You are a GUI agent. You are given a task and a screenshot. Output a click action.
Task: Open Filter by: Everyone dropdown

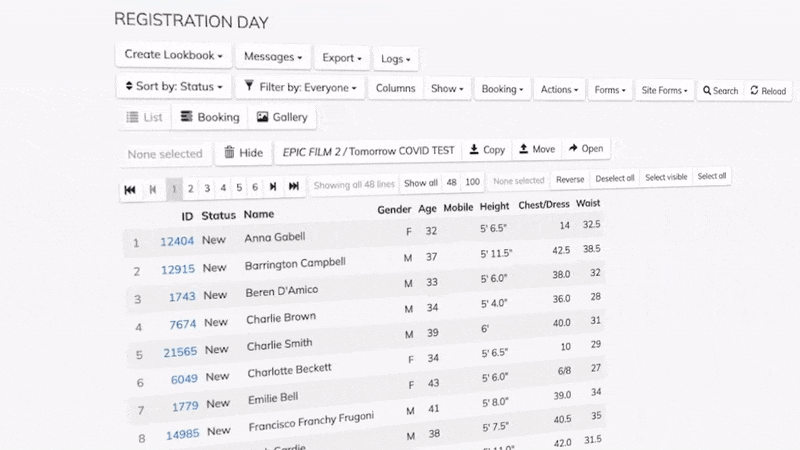coord(301,88)
